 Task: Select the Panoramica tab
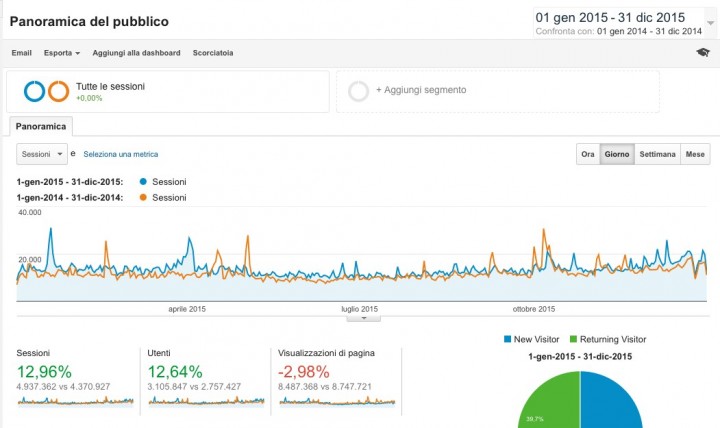point(40,127)
